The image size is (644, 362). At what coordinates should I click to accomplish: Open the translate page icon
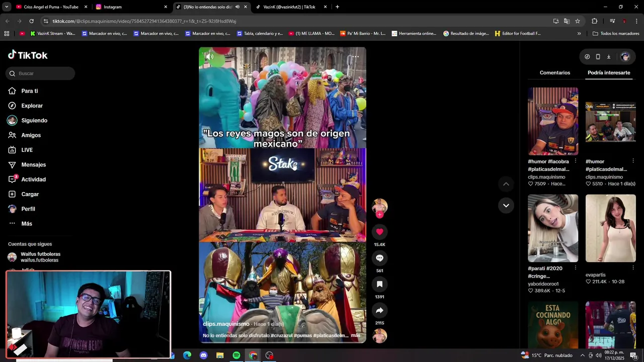(x=567, y=21)
